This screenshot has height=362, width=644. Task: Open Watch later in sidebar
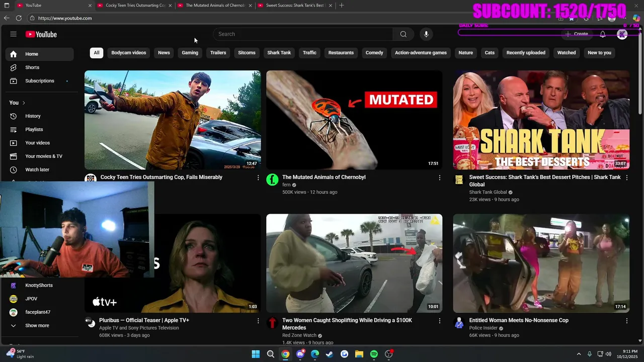point(39,170)
